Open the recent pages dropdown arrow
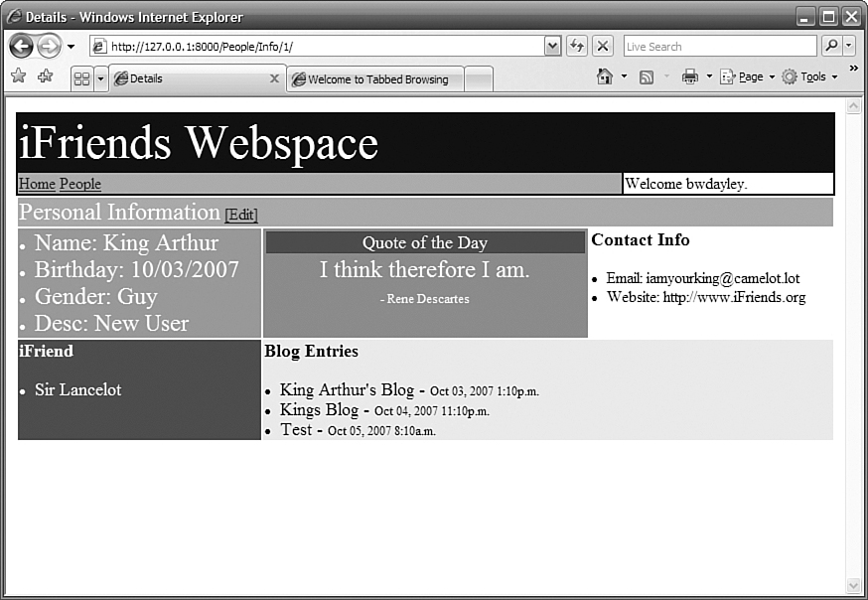Screen dimensions: 868x600 coord(71,47)
